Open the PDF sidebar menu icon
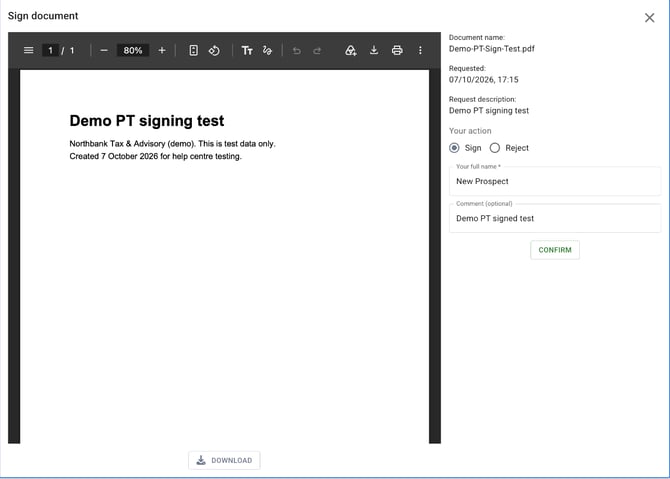 [x=29, y=50]
